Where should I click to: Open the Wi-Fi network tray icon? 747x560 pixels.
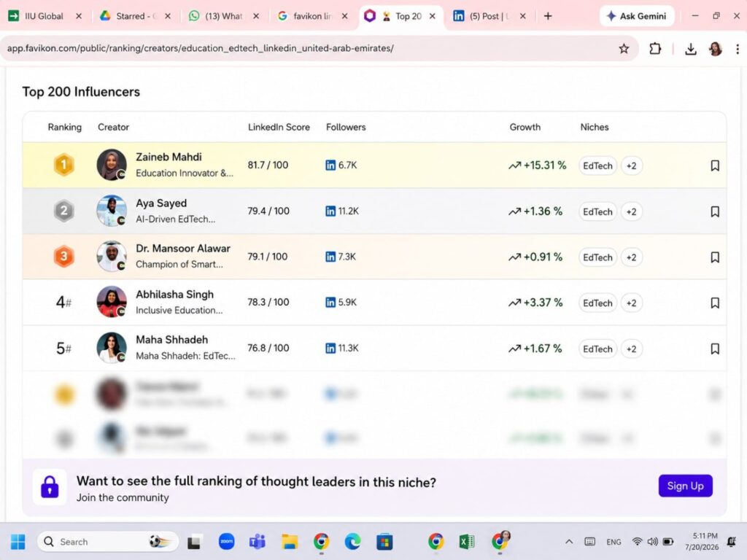click(637, 542)
